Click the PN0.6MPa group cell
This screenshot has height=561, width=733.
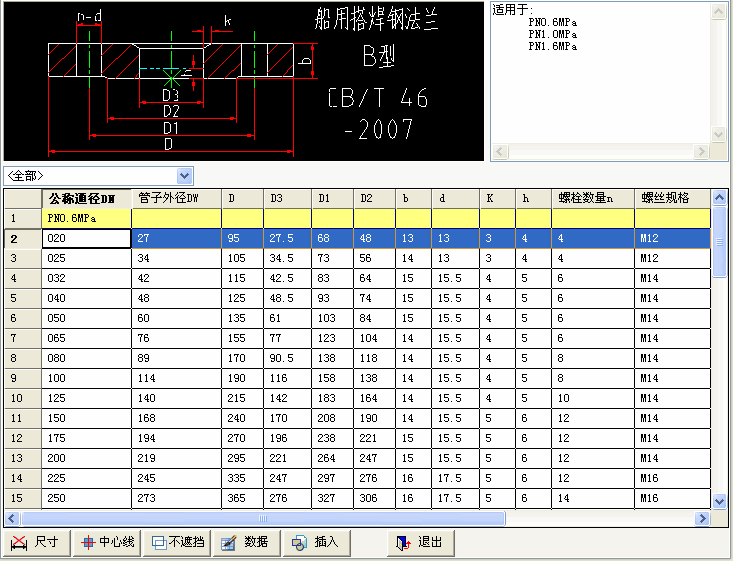pos(87,218)
